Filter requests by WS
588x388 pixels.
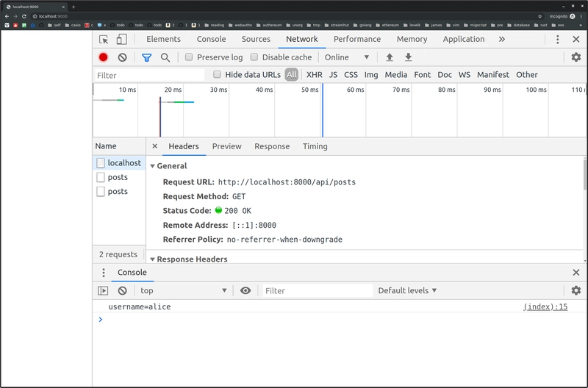pyautogui.click(x=465, y=75)
